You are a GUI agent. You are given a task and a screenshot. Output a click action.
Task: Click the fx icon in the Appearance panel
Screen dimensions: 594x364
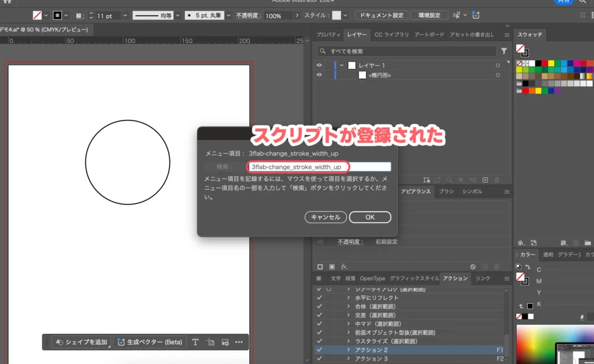[344, 266]
